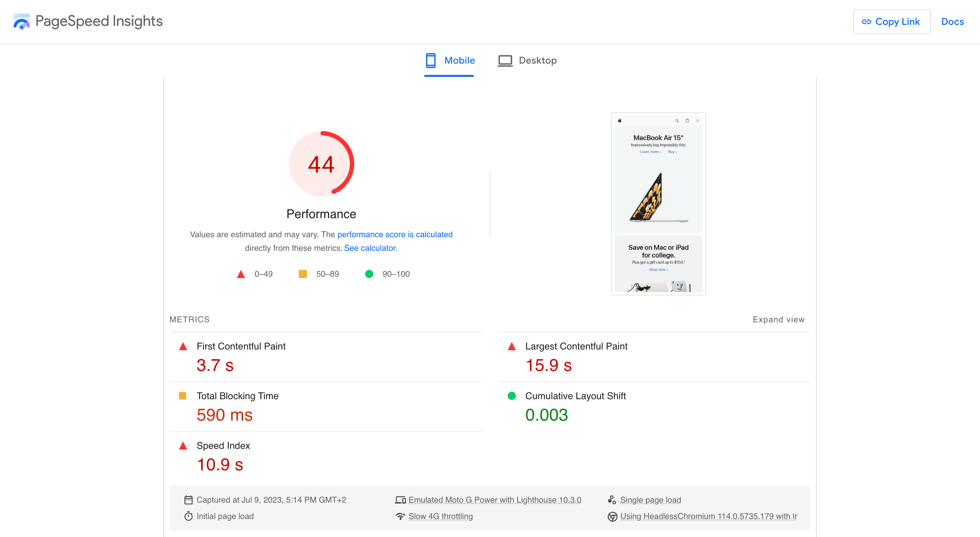Click the phone icon on the Mobile tab
Image resolution: width=980 pixels, height=537 pixels.
click(x=431, y=60)
